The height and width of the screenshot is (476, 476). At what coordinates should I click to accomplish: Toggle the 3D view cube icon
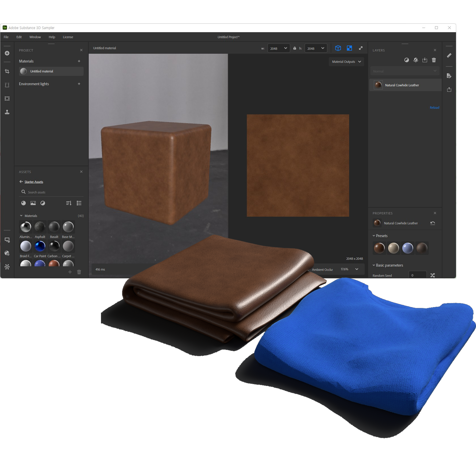coord(338,48)
